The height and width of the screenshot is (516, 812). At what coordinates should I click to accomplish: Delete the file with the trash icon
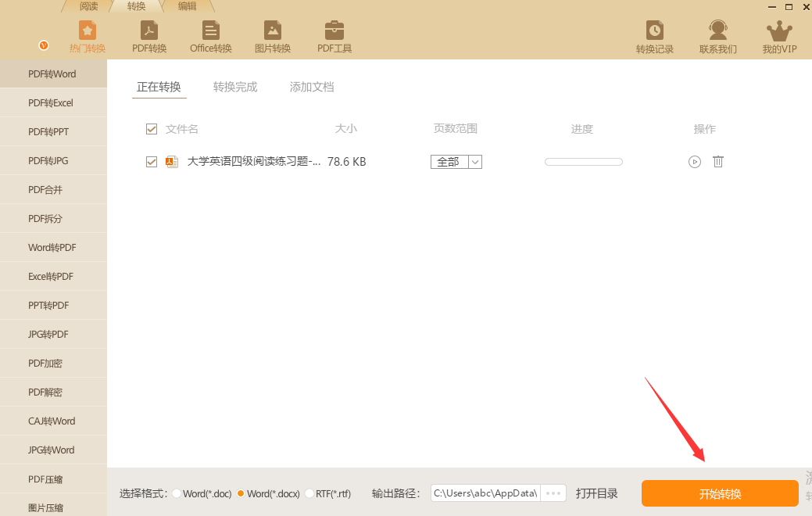[717, 162]
